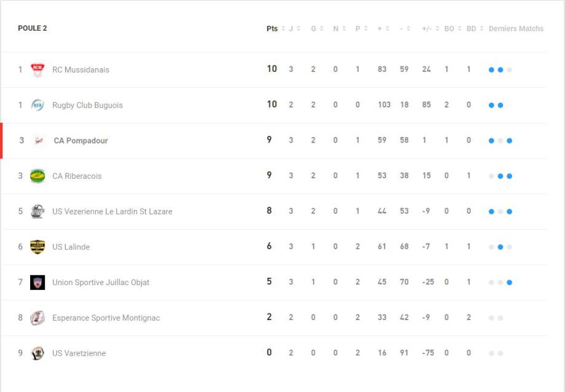
Task: Click the CA Riberacois green logo
Action: tap(37, 176)
